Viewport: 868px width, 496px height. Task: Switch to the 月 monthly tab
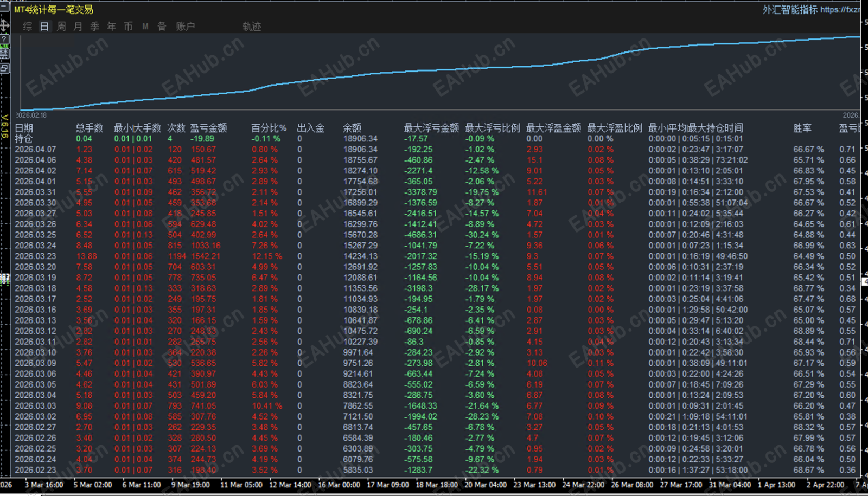(x=78, y=27)
